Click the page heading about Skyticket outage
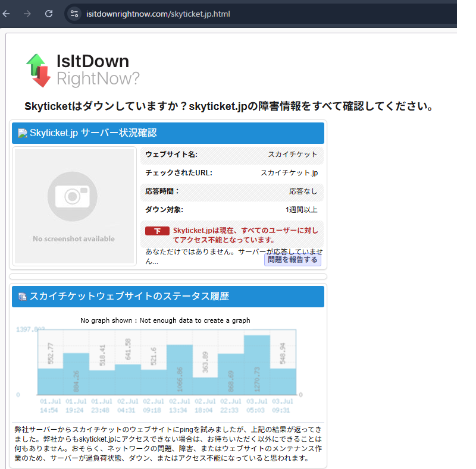 [228, 106]
